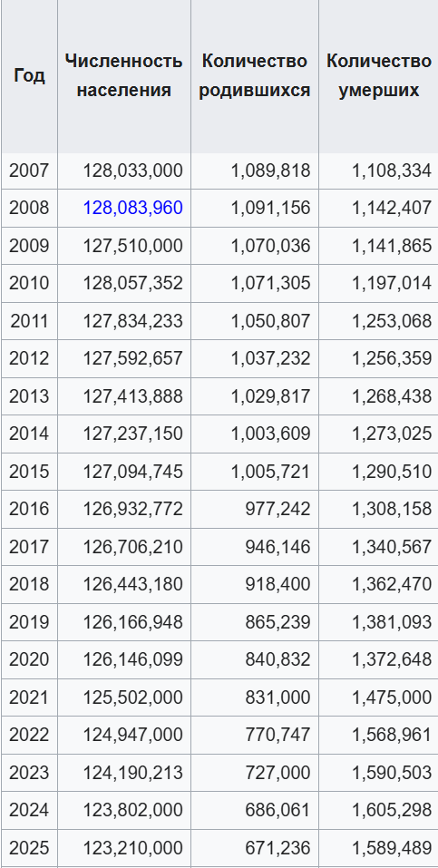Select births value 770,747 for 2022

[x=278, y=736]
